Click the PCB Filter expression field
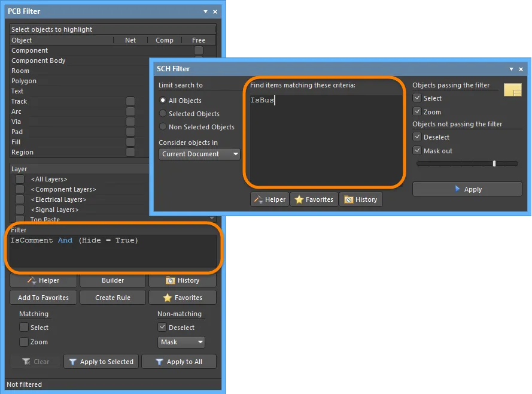The width and height of the screenshot is (532, 394). (113, 251)
